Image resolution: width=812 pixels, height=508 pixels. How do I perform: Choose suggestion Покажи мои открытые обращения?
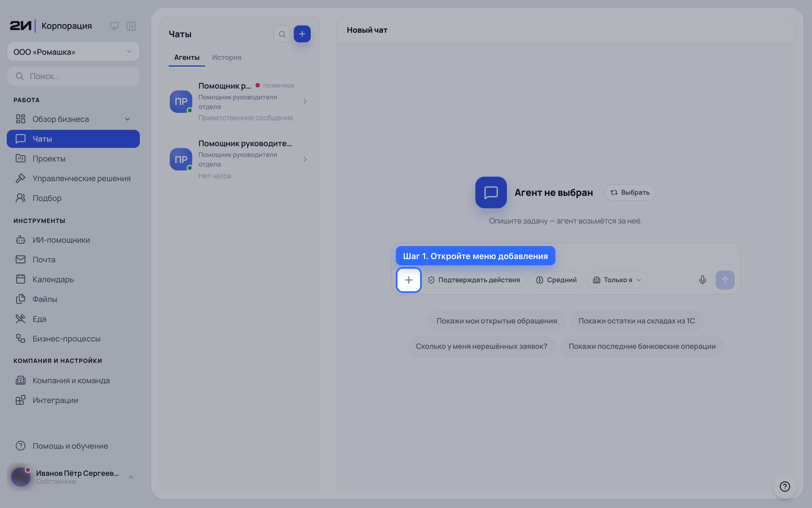497,321
